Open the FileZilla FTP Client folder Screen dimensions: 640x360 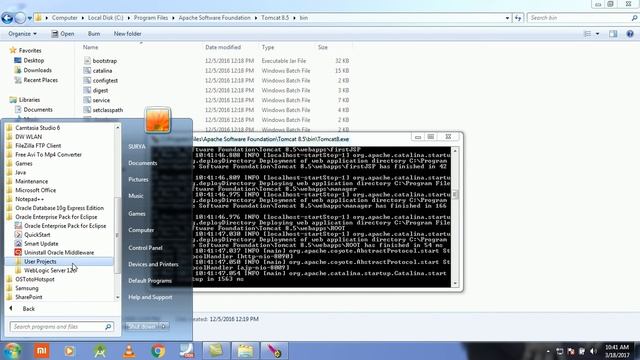click(x=38, y=146)
